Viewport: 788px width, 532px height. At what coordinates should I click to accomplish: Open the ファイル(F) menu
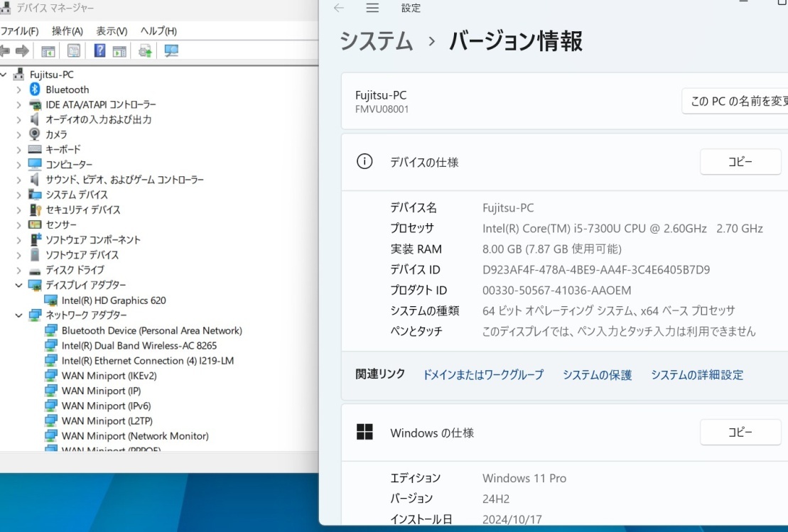(20, 31)
